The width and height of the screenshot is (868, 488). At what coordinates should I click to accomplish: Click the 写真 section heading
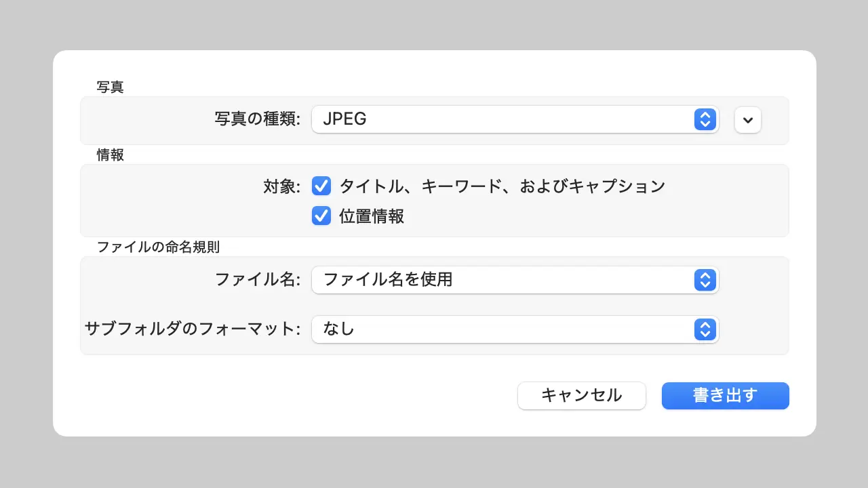pyautogui.click(x=110, y=87)
